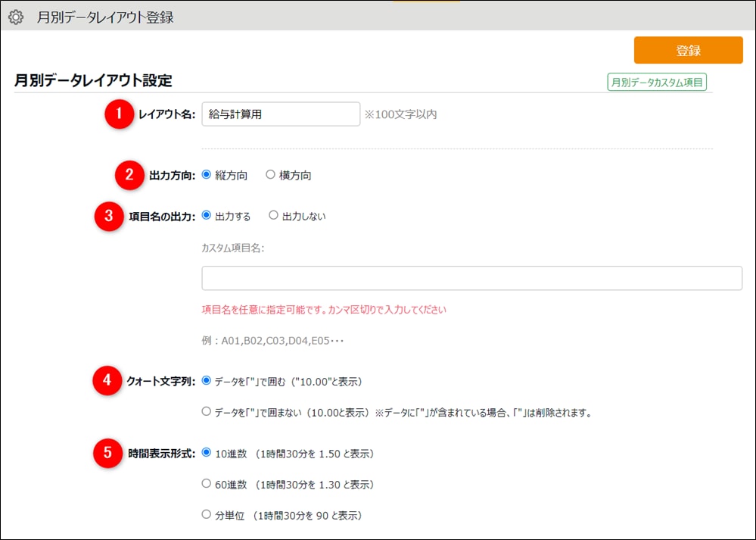
Task: Click the settings gear icon in header
Action: [x=15, y=17]
